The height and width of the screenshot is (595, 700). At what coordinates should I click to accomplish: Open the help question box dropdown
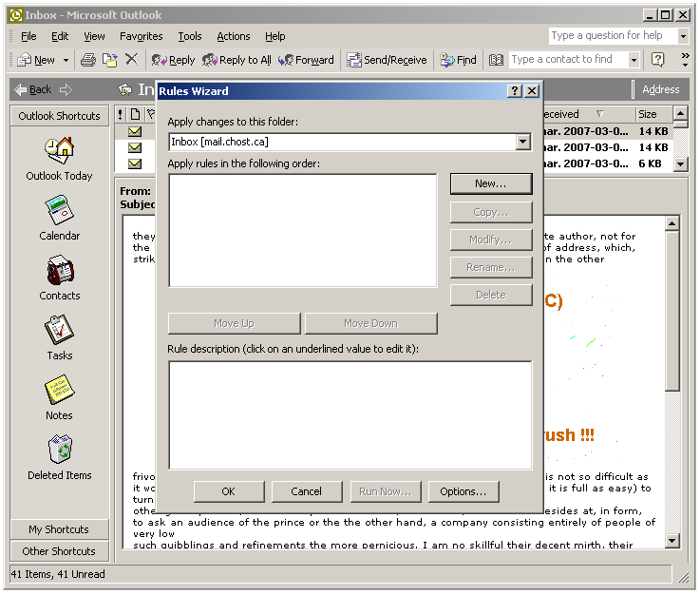click(x=683, y=36)
